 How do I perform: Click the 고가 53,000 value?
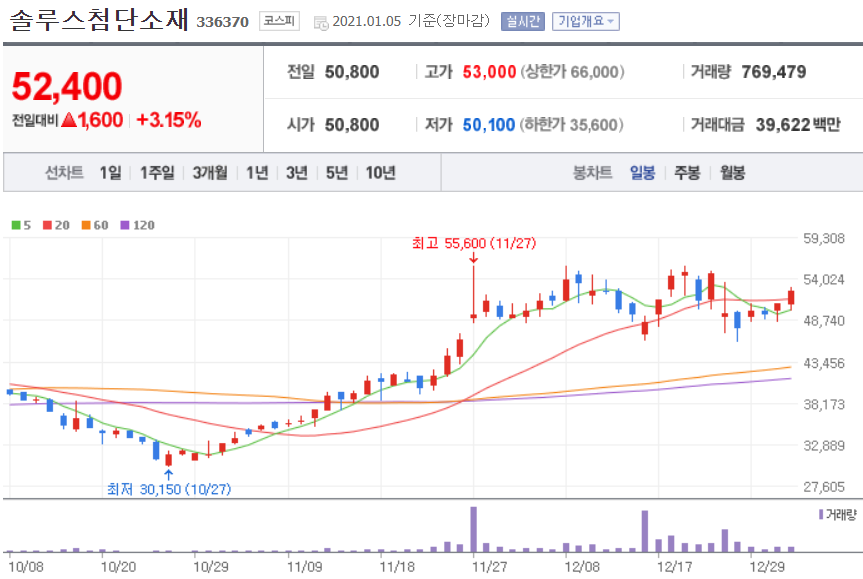pyautogui.click(x=489, y=72)
